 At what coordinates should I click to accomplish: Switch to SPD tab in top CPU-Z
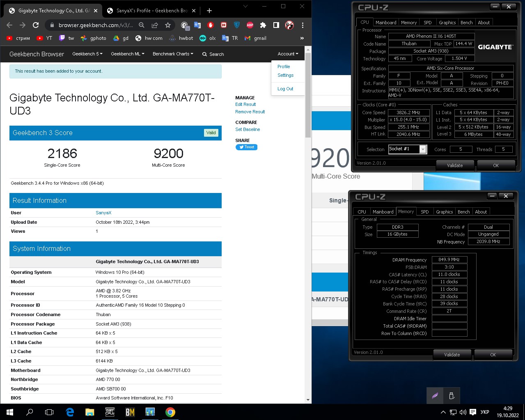pyautogui.click(x=428, y=23)
